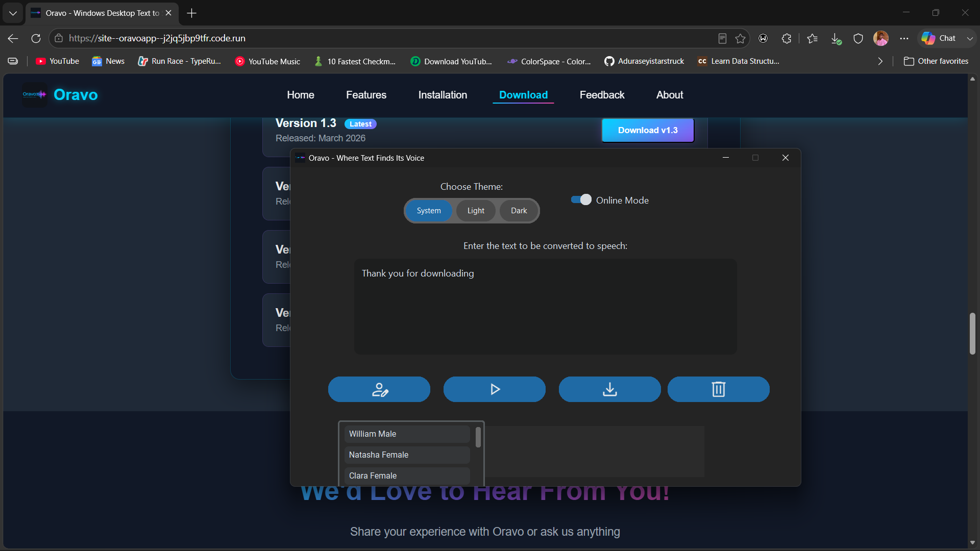This screenshot has width=980, height=551.
Task: Open browser downloads icon
Action: [x=836, y=38]
